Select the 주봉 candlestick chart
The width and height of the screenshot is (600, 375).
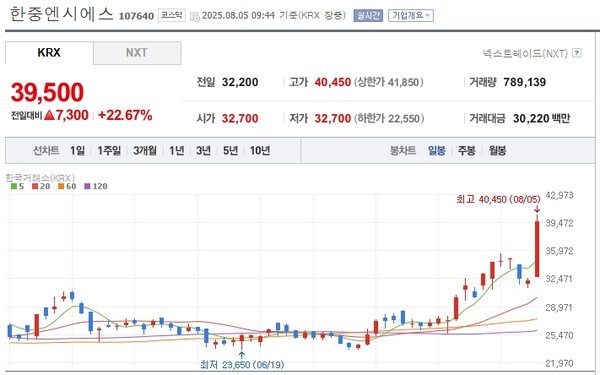point(467,150)
